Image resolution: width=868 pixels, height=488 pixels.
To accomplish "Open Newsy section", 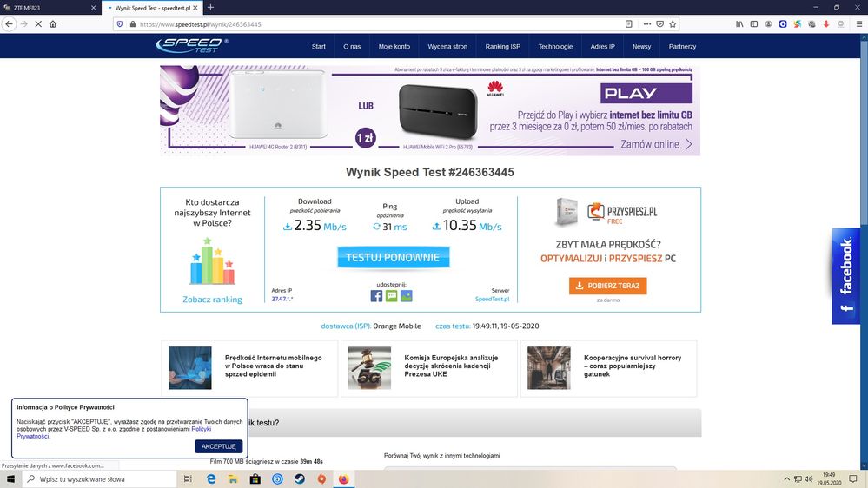I will coord(641,47).
